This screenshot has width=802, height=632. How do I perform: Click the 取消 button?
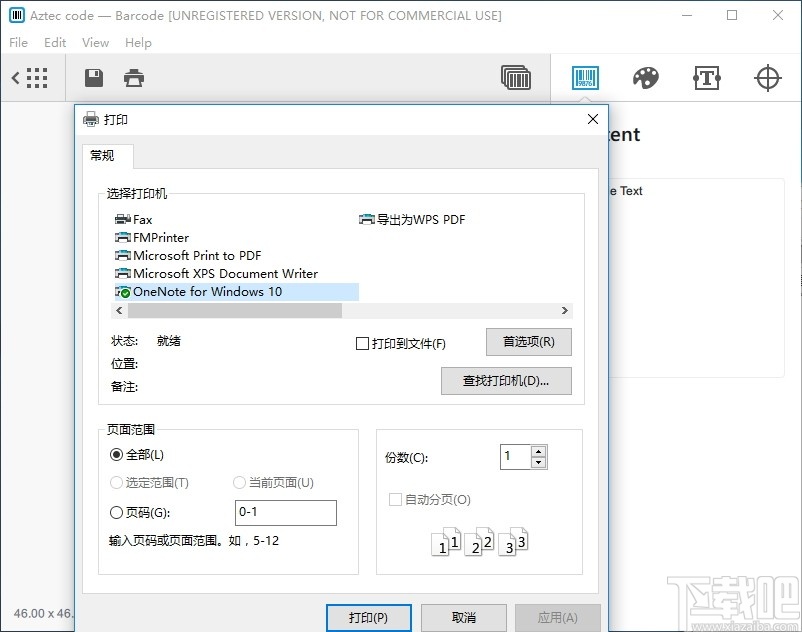464,618
